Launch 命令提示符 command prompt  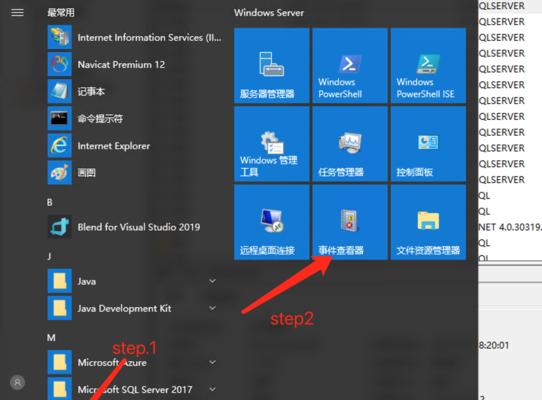click(135, 119)
